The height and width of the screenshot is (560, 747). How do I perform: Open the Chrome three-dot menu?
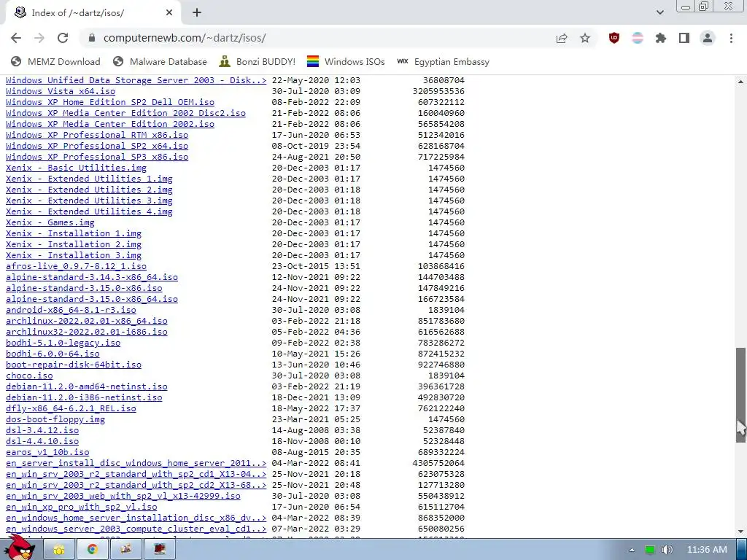[731, 38]
